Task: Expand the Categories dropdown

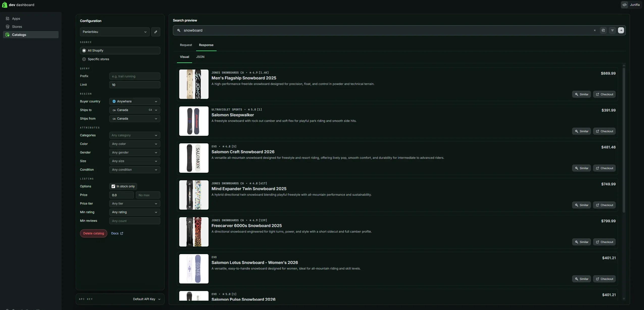Action: 135,135
